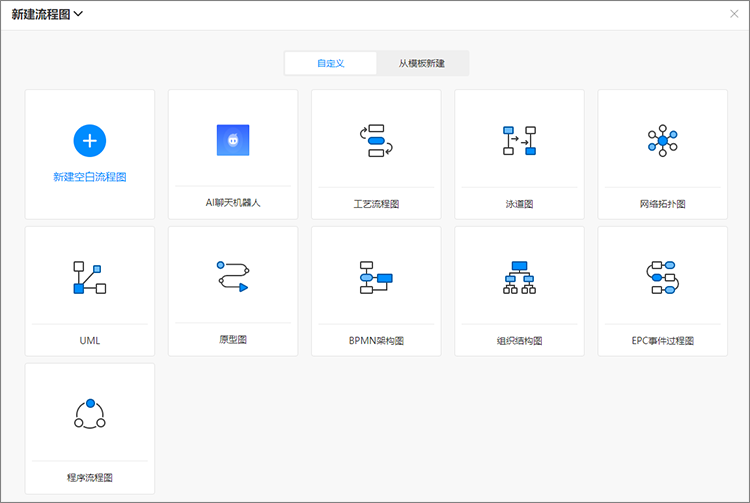Select the AI聊天机器人 robot icon
750x503 pixels.
(233, 140)
